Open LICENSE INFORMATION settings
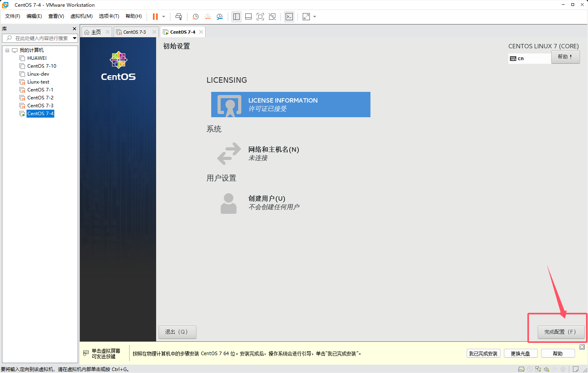This screenshot has height=373, width=588. point(291,105)
